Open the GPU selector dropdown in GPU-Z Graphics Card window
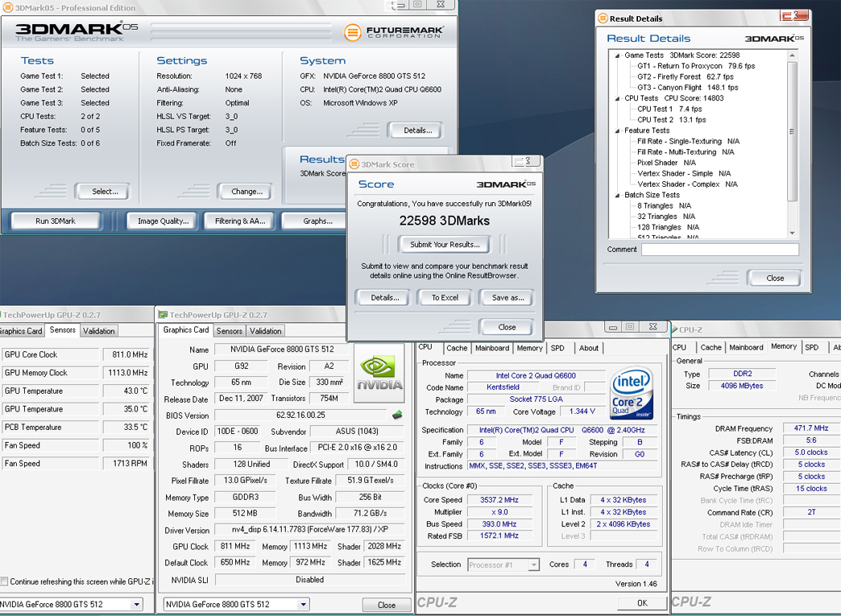The width and height of the screenshot is (841, 616). coord(303,604)
